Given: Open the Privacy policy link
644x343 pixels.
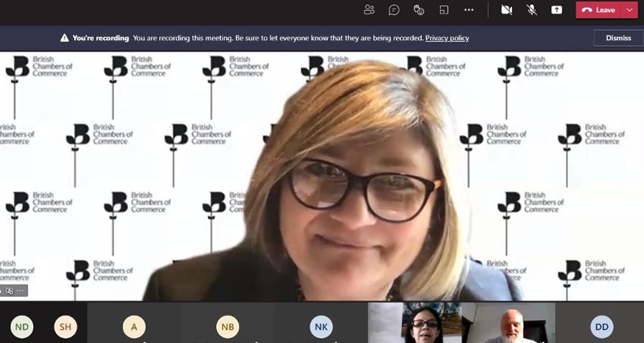Looking at the screenshot, I should tap(447, 38).
